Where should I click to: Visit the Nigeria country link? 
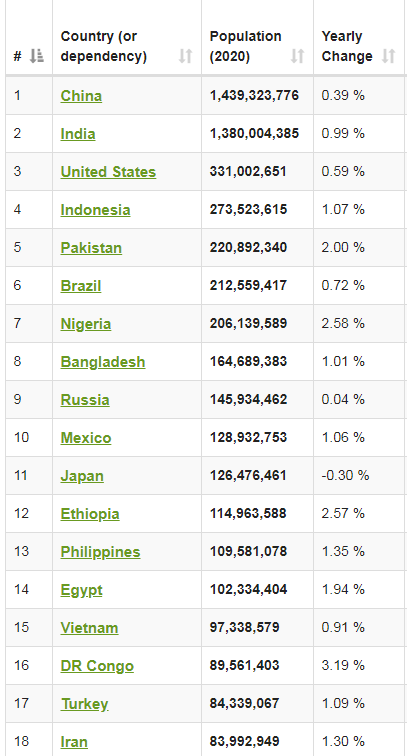point(86,324)
